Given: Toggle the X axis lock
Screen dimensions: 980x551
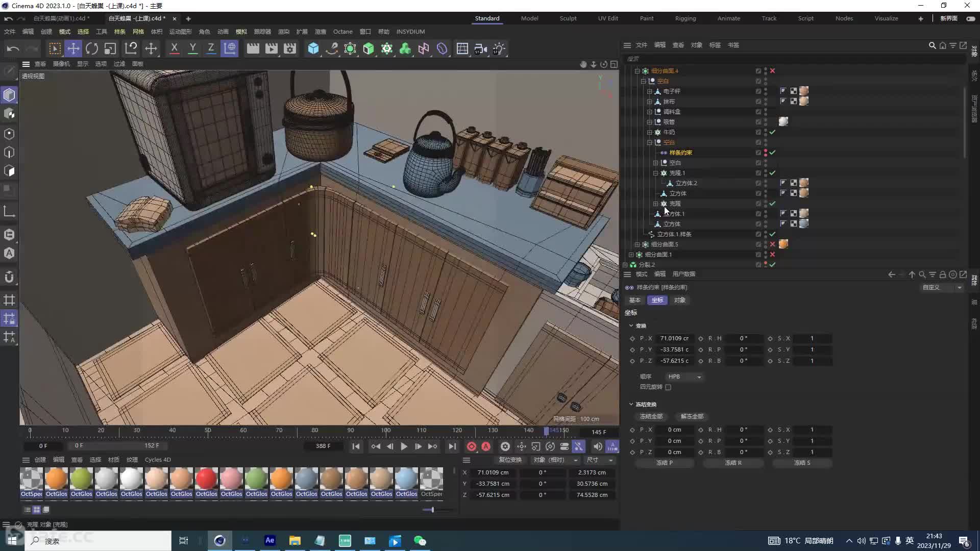Looking at the screenshot, I should coord(174,48).
